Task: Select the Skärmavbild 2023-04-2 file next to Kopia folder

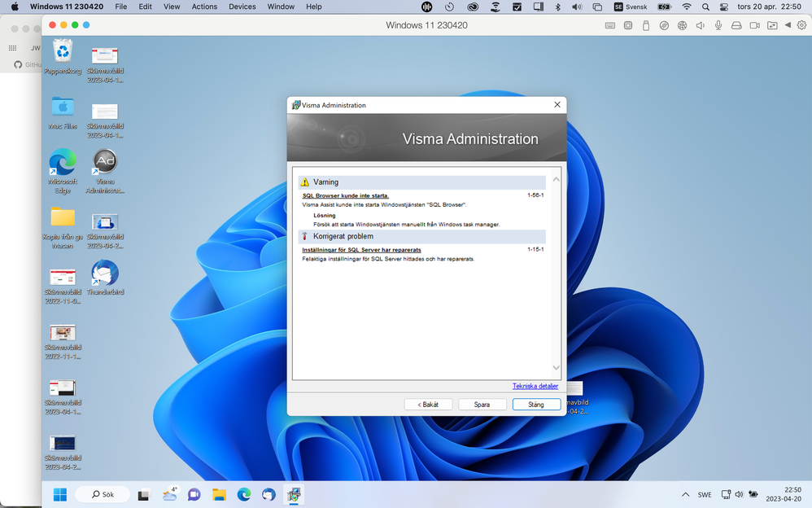Action: pyautogui.click(x=105, y=230)
